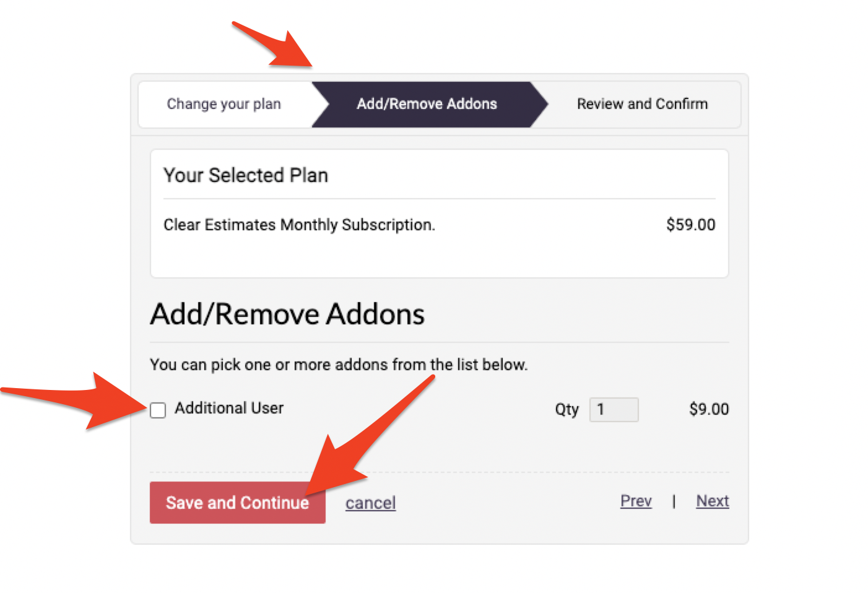Select the Clear Estimates Monthly Subscription row
This screenshot has height=593, width=868.
click(x=299, y=225)
